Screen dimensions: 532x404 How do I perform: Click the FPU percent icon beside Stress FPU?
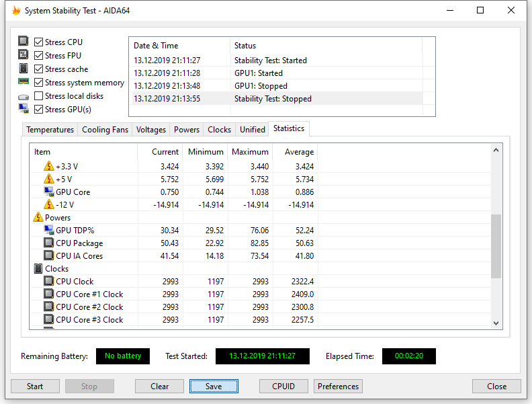tap(24, 54)
